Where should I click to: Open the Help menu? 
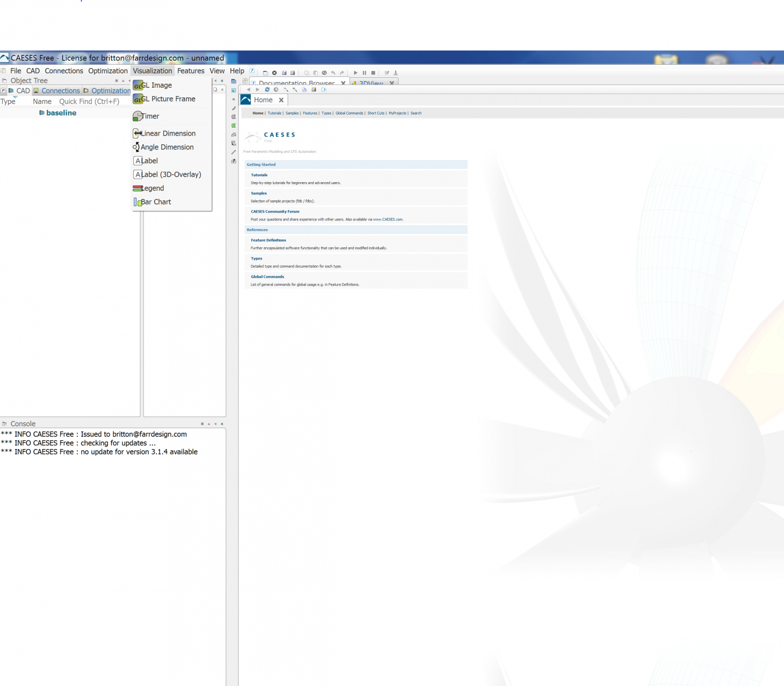click(237, 71)
